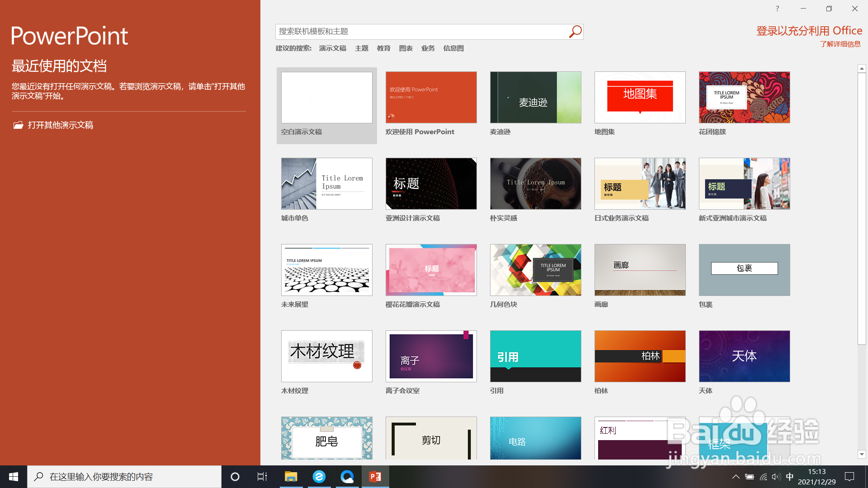
Task: Select suggested search 主题
Action: click(362, 48)
